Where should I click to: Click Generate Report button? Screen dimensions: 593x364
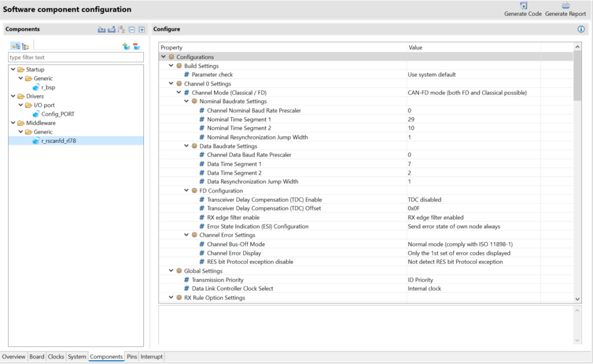pyautogui.click(x=566, y=9)
